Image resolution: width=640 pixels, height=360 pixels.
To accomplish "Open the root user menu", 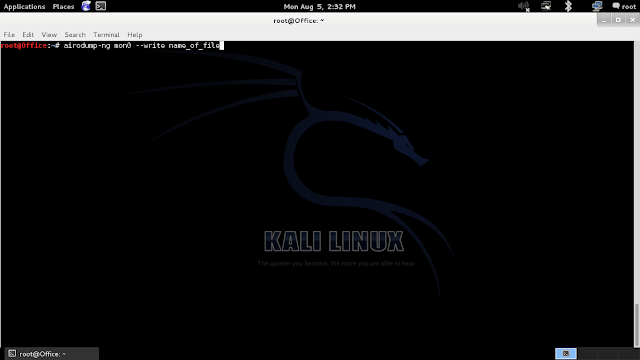I will (x=629, y=7).
